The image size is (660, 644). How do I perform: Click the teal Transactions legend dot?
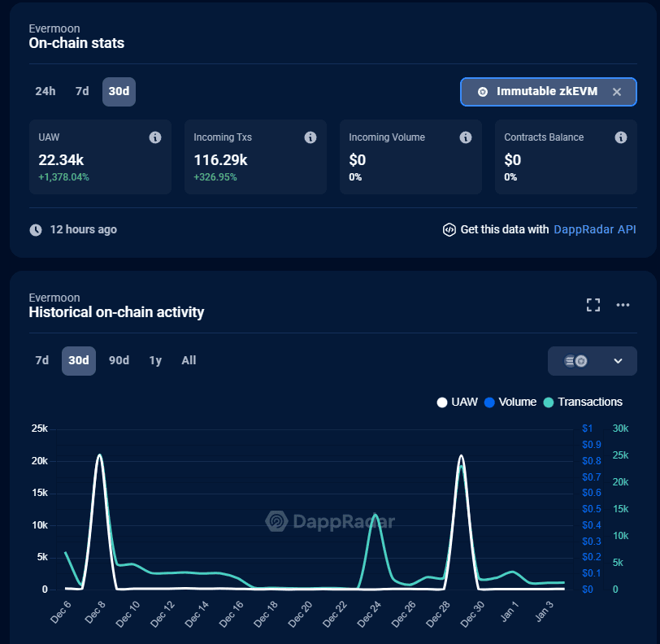click(x=549, y=402)
